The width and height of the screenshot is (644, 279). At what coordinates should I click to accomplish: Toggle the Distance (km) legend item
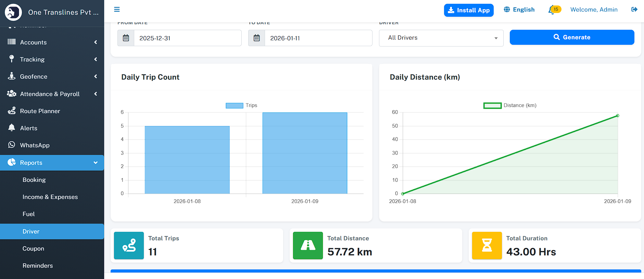[x=510, y=105]
